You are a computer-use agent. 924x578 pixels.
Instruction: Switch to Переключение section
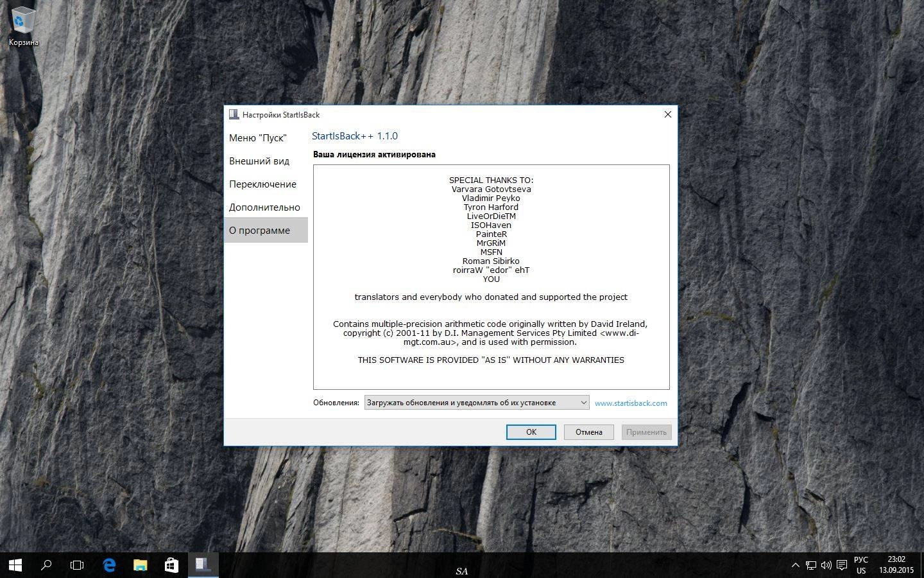[x=266, y=184]
